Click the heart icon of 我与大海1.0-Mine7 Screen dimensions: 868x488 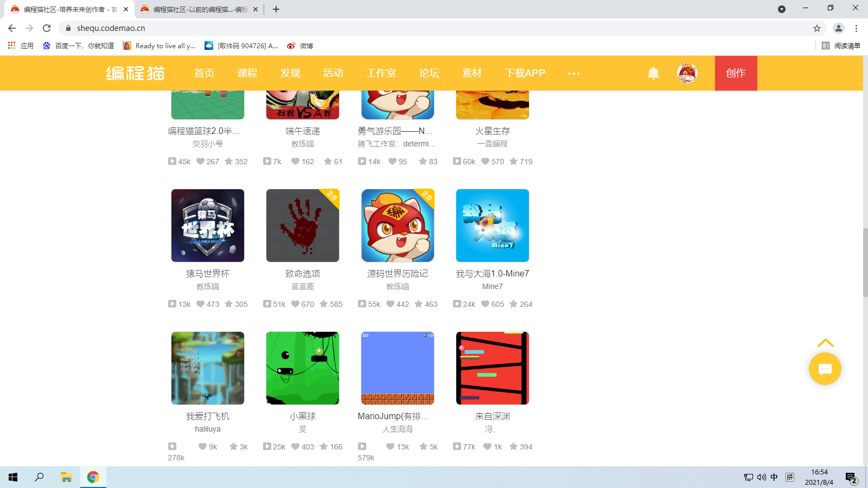[x=485, y=304]
